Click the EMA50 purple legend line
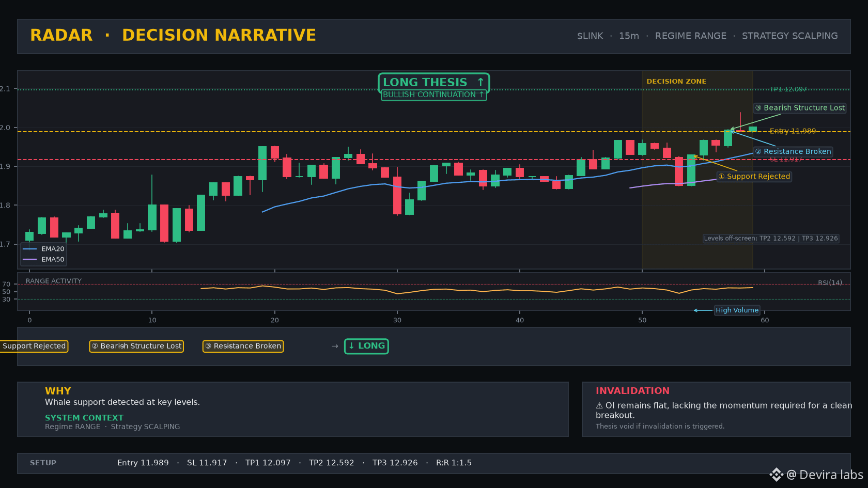Viewport: 868px width, 488px height. point(30,259)
